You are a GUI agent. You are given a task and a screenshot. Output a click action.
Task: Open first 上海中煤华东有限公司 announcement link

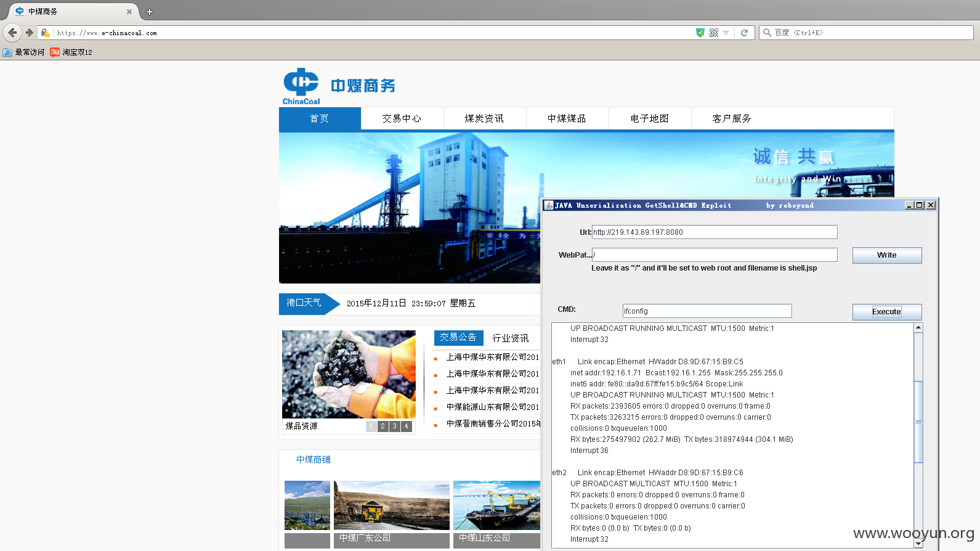click(x=493, y=357)
